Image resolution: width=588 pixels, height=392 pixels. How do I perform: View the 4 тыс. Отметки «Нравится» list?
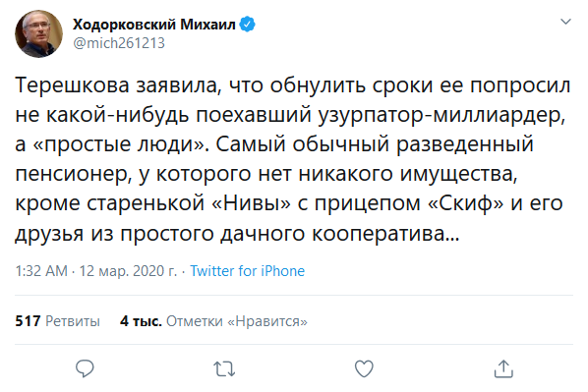point(213,321)
